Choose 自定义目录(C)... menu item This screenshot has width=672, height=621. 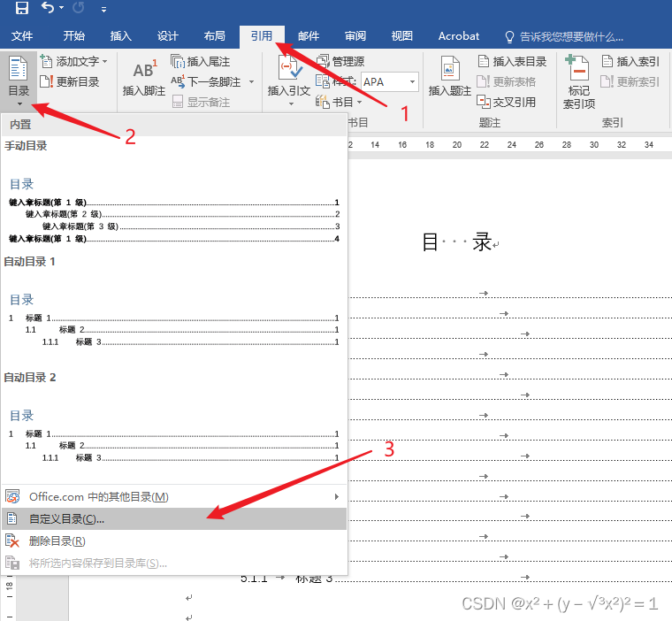(173, 519)
